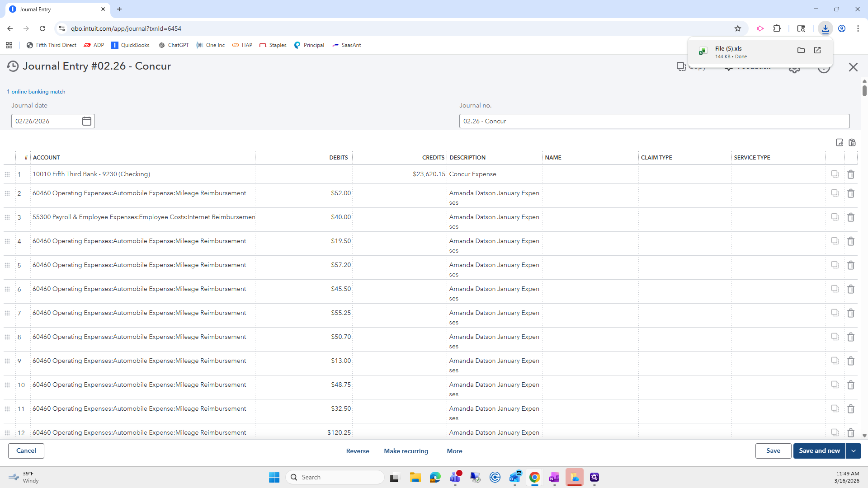Open the journal date calendar picker
Screen dimensions: 868x488
pos(87,121)
